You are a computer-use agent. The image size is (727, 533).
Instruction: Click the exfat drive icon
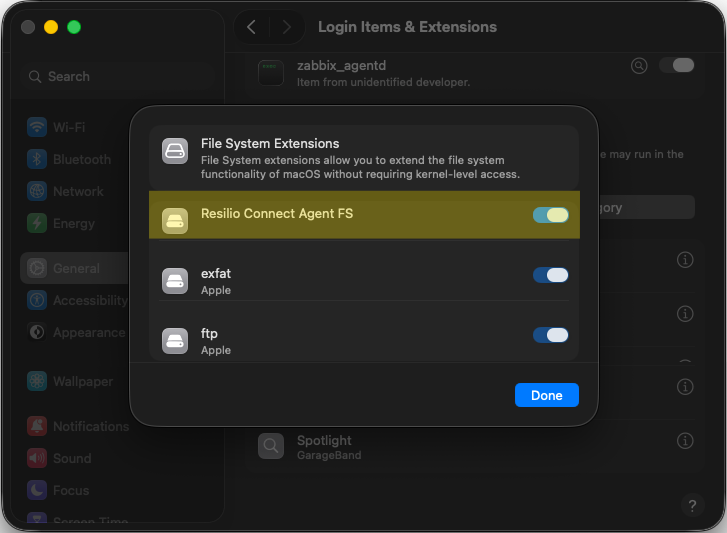point(175,281)
